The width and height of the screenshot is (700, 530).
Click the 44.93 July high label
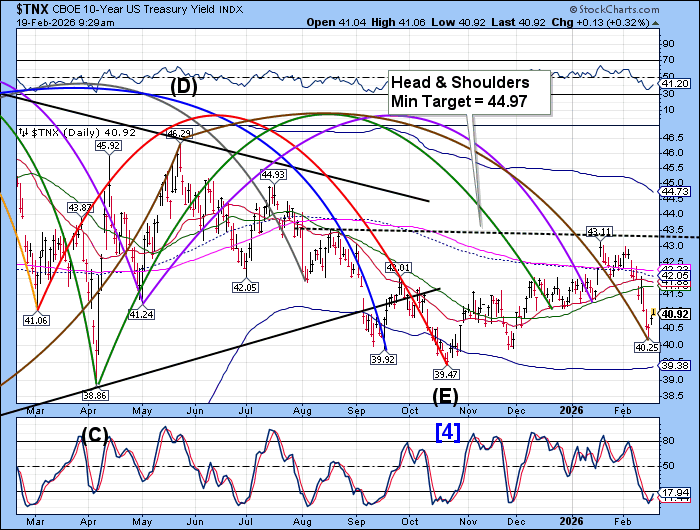pos(273,175)
